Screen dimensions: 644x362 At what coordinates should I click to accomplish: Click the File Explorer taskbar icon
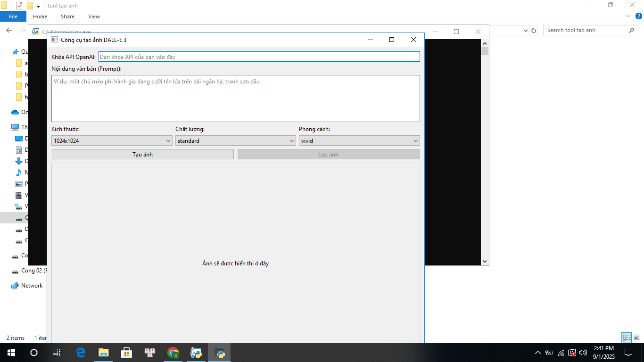tap(103, 353)
